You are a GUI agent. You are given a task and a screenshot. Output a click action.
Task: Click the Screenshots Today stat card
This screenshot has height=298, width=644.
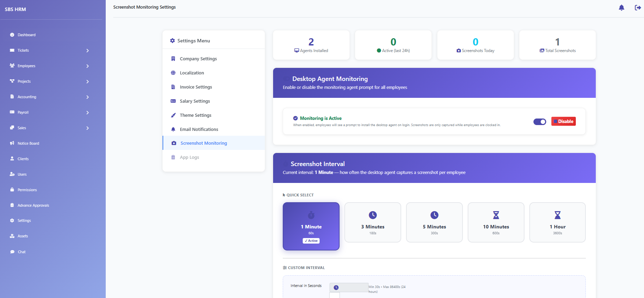click(476, 45)
